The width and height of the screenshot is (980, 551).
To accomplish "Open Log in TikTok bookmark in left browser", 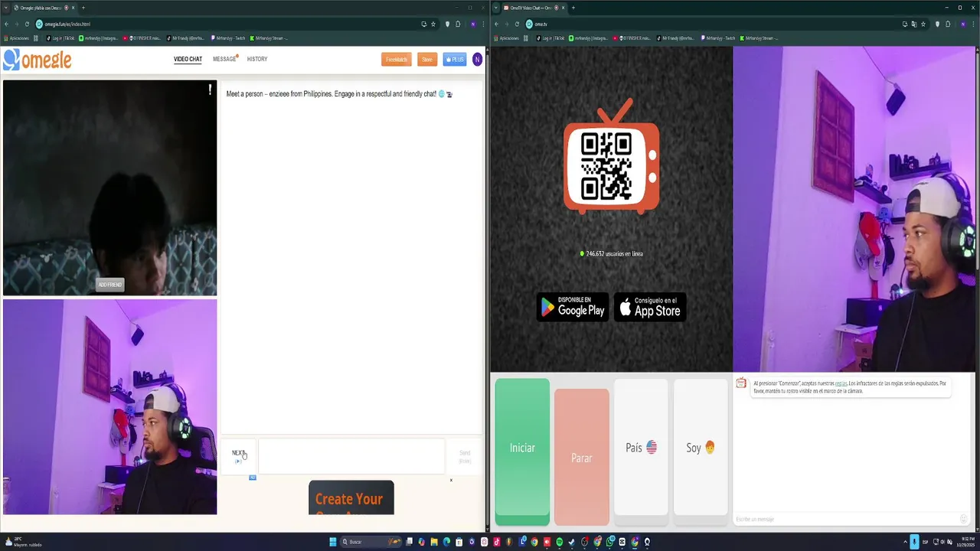I will click(x=59, y=38).
